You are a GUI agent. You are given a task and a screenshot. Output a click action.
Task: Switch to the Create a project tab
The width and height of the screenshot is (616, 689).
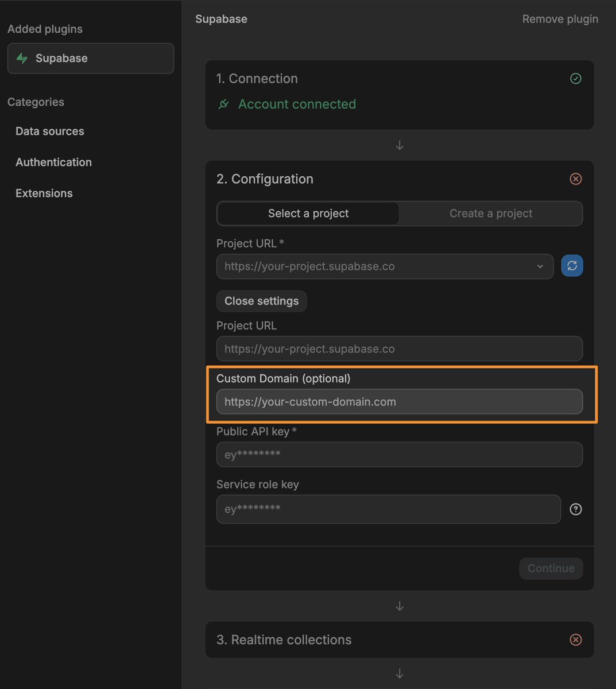coord(491,214)
